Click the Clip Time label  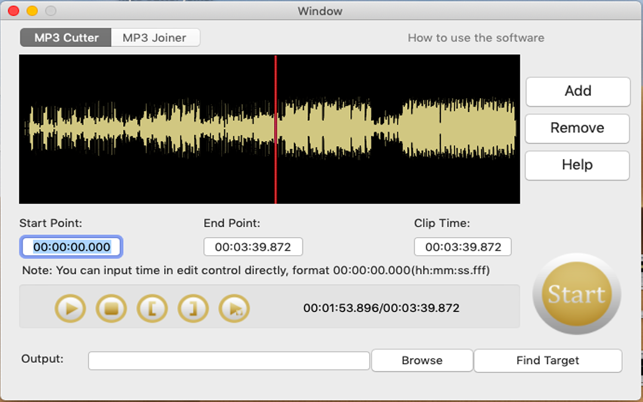442,223
